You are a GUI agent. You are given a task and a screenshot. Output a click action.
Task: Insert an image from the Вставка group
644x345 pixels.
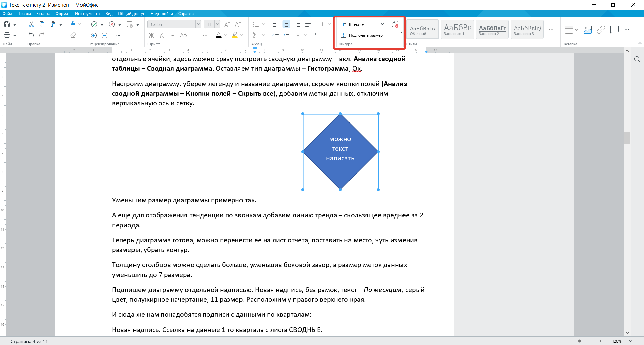point(588,30)
